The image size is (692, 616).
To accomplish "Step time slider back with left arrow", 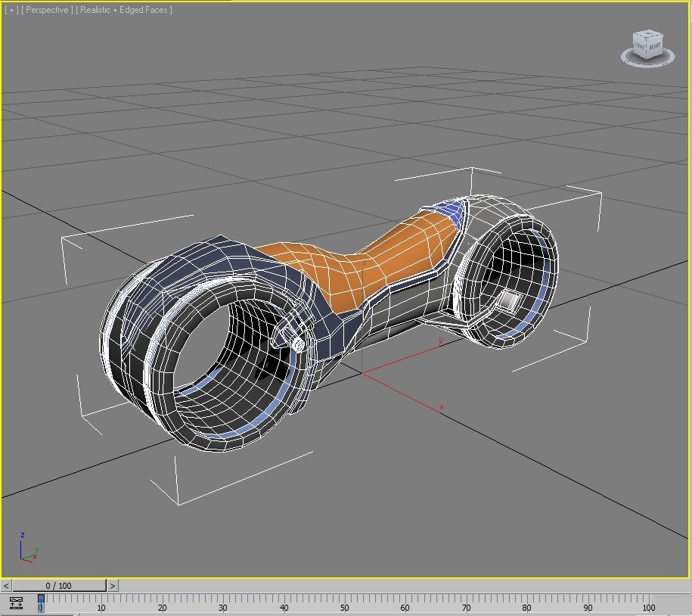I will point(6,586).
